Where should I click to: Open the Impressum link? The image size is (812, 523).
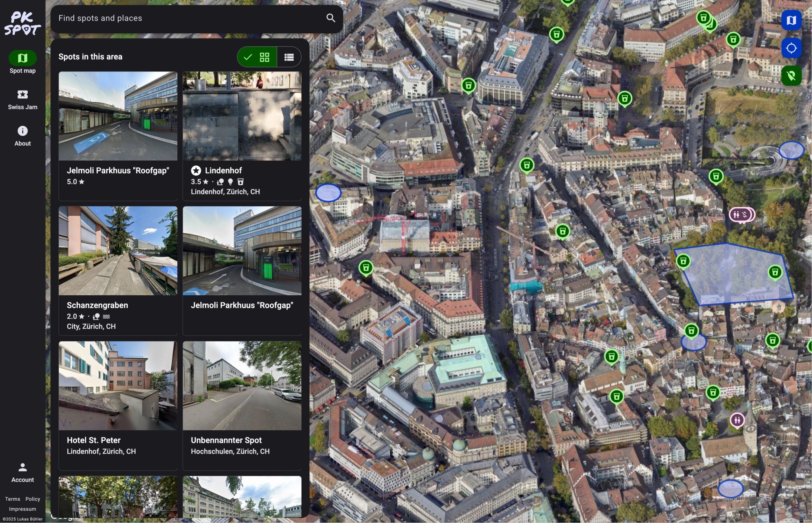pos(23,509)
